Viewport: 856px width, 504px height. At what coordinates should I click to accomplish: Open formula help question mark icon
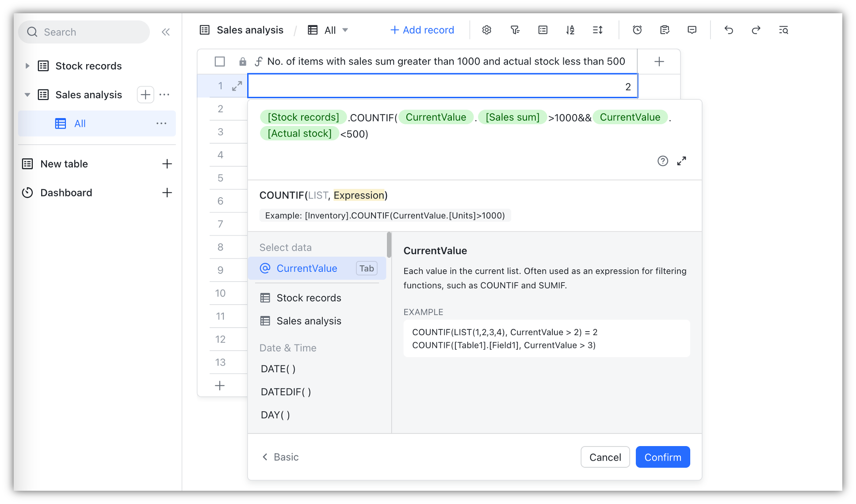663,161
